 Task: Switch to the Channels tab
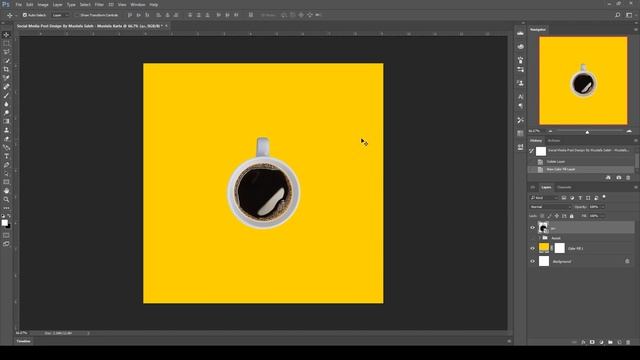[x=564, y=187]
